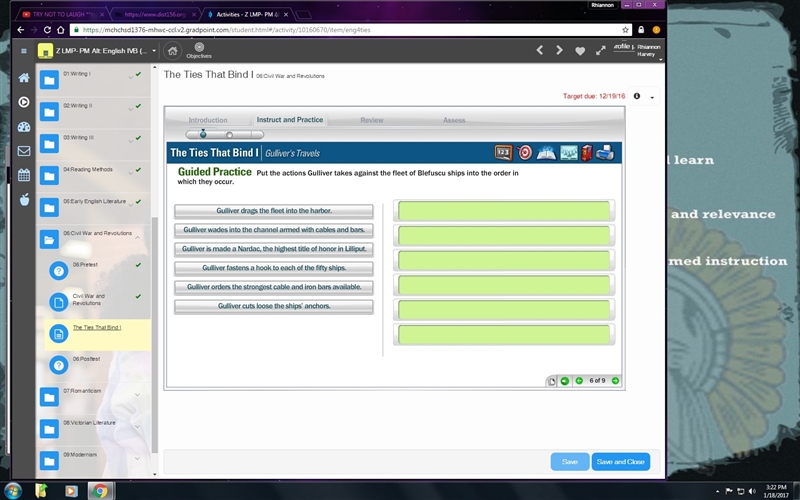Screen dimensions: 800x500
Task: Select 'Gulliver is made a Nardac' tile
Action: (x=274, y=249)
